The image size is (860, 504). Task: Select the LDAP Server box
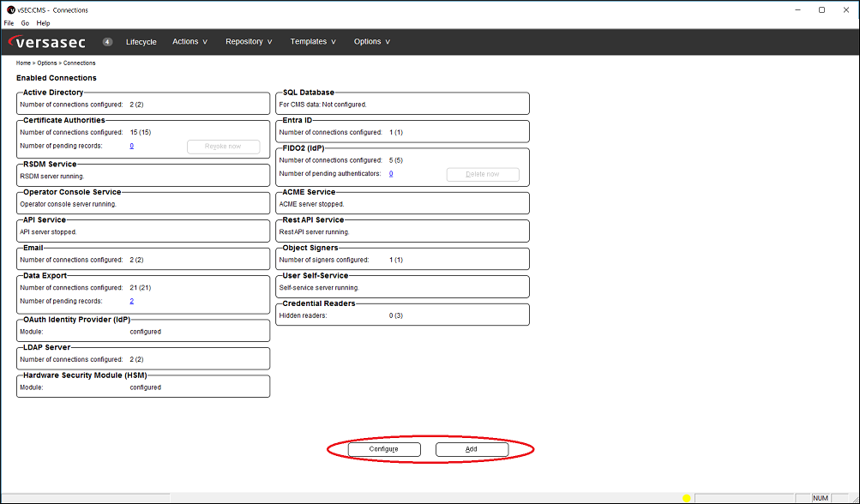tap(143, 357)
